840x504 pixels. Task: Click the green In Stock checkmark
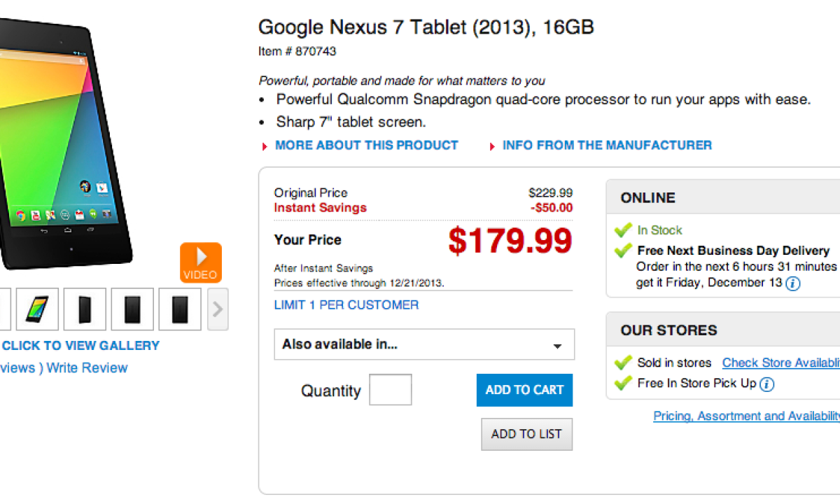point(622,230)
